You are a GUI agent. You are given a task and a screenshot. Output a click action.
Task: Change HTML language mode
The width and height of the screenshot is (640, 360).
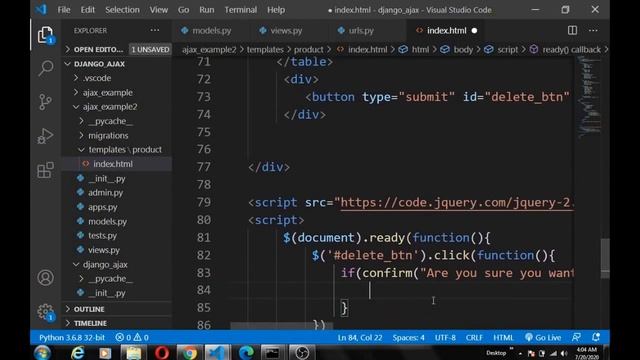(503, 338)
